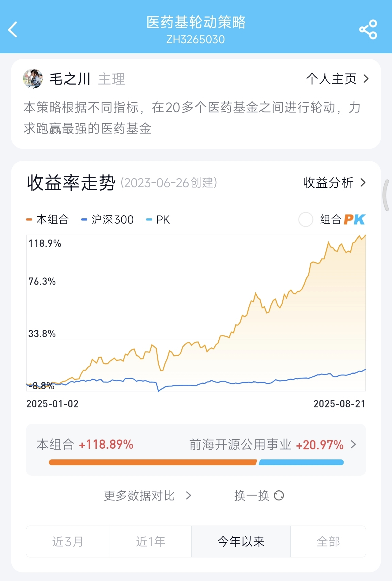Tap the grey side drawer handle
The height and width of the screenshot is (581, 392).
coord(386,195)
